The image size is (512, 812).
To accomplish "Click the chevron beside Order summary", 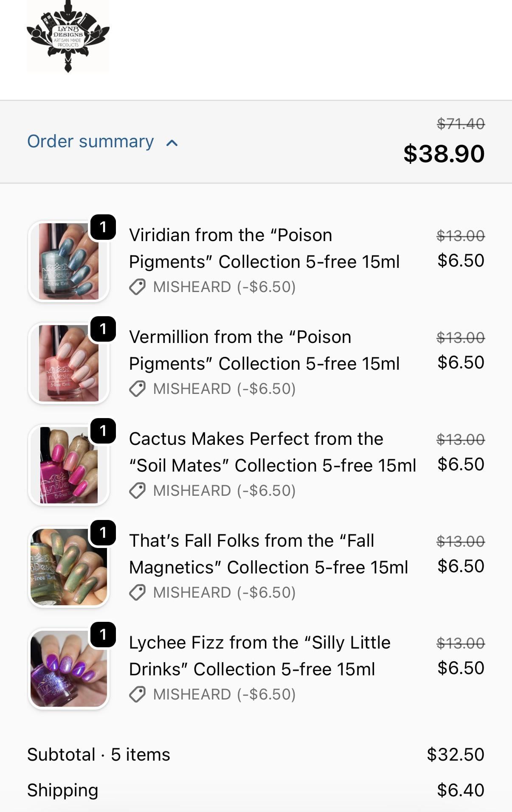I will [172, 143].
